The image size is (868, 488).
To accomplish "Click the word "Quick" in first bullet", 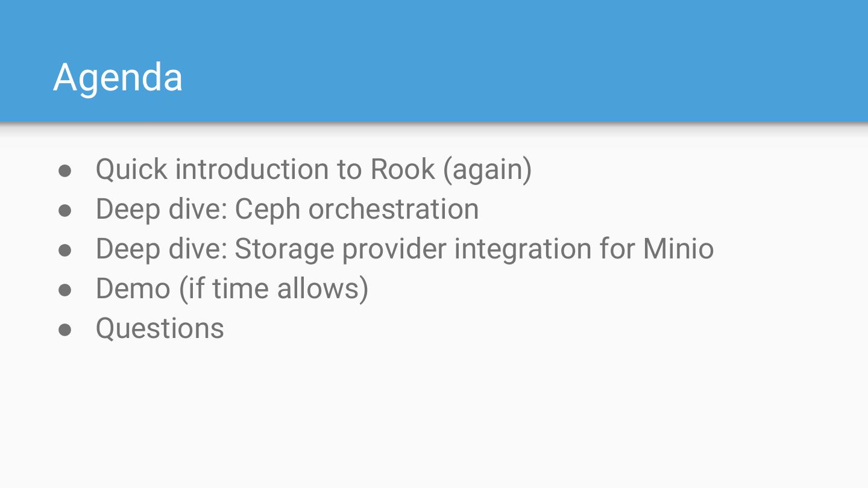I will tap(131, 169).
